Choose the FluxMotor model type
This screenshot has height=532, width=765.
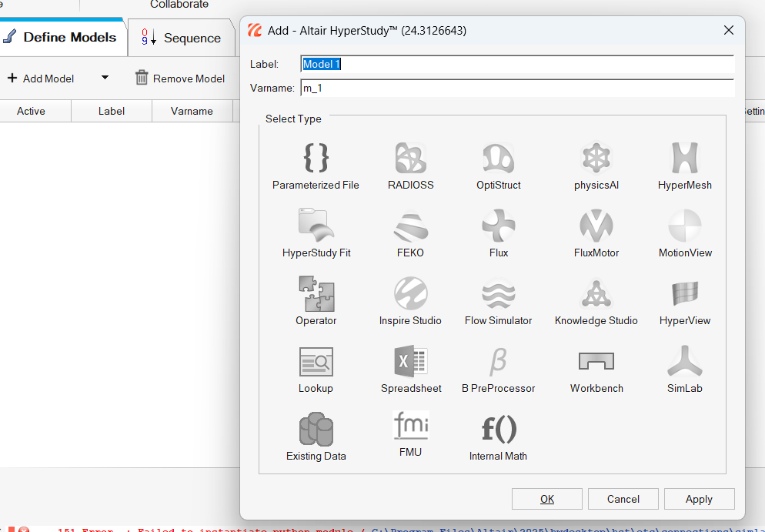pyautogui.click(x=596, y=234)
